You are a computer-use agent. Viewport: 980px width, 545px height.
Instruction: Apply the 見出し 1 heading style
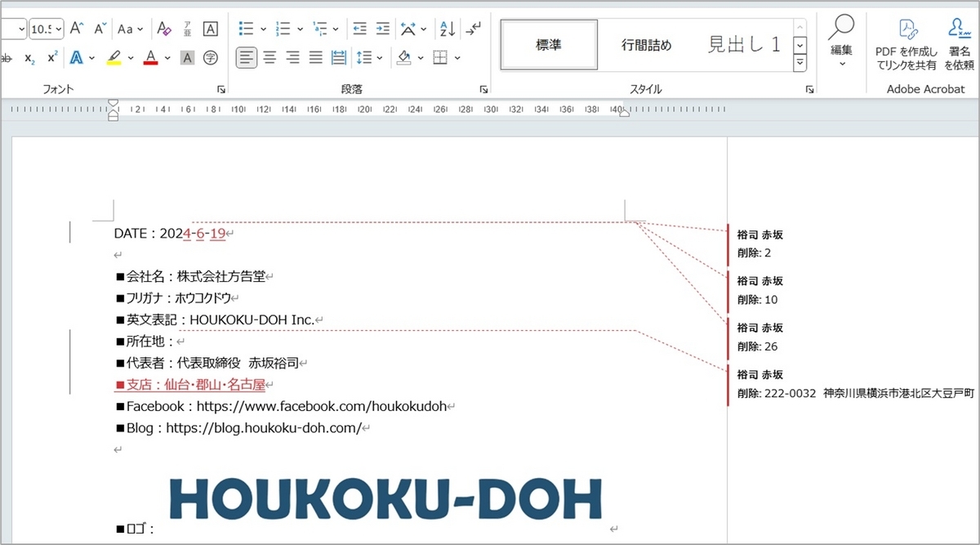coord(744,45)
